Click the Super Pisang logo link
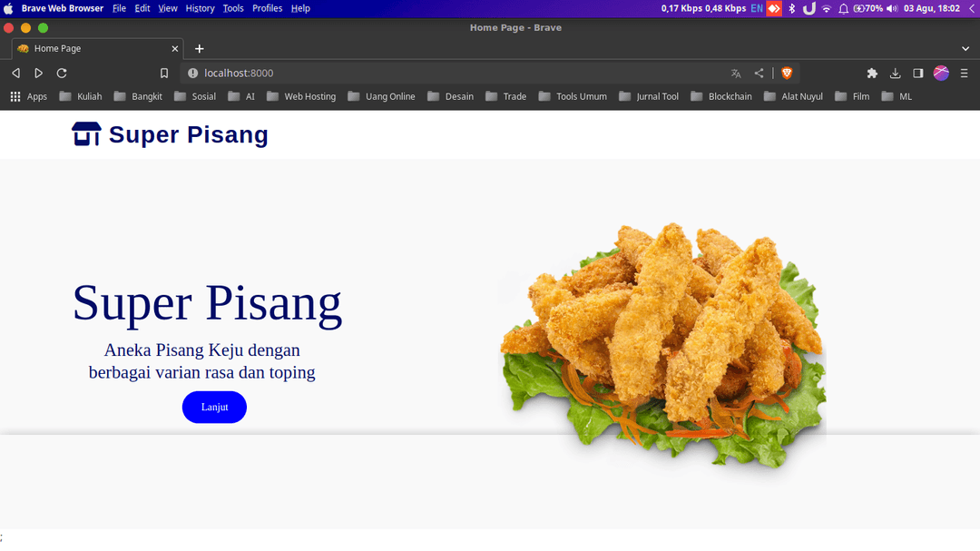Image resolution: width=980 pixels, height=551 pixels. pos(171,135)
